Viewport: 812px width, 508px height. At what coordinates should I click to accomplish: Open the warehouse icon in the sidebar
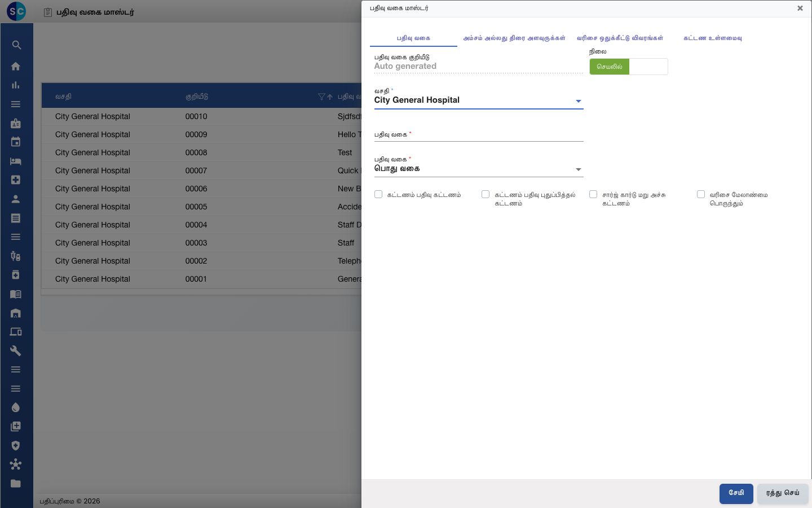click(16, 313)
